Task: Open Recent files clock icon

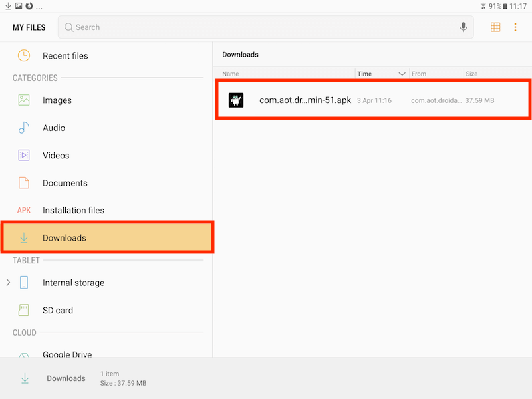Action: (x=24, y=55)
